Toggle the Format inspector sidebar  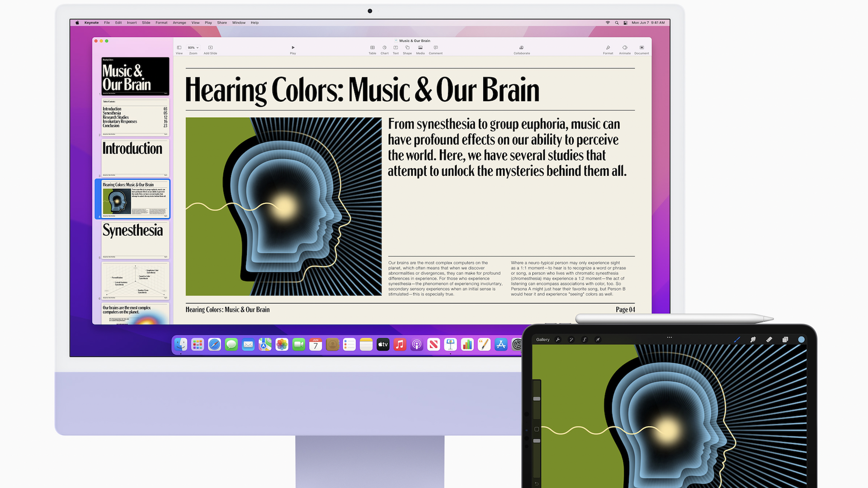click(608, 47)
